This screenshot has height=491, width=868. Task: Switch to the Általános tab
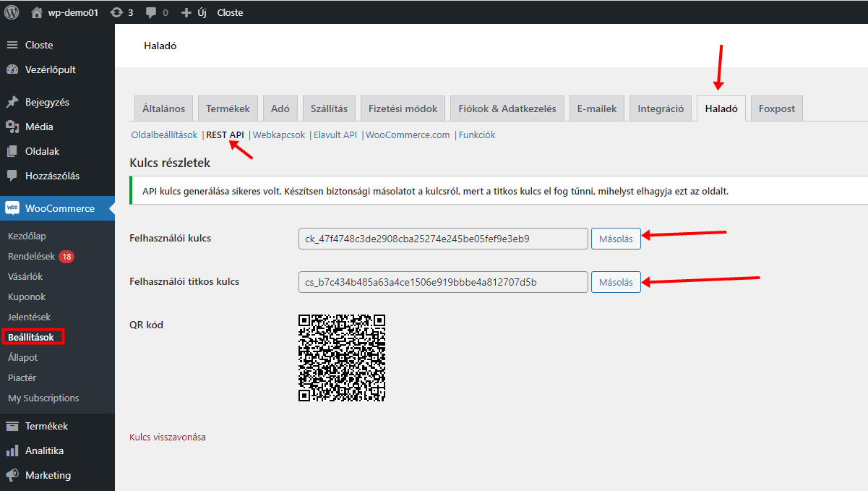[x=163, y=108]
